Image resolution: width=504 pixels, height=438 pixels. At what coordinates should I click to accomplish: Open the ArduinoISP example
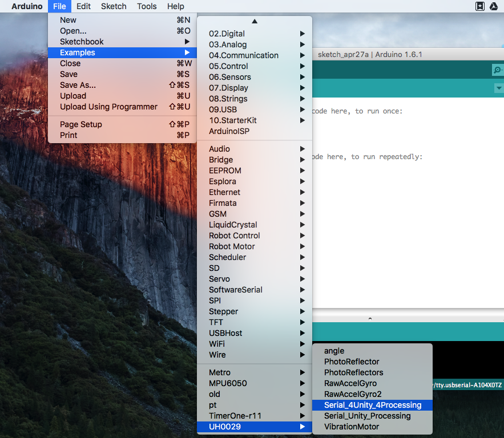click(255, 131)
